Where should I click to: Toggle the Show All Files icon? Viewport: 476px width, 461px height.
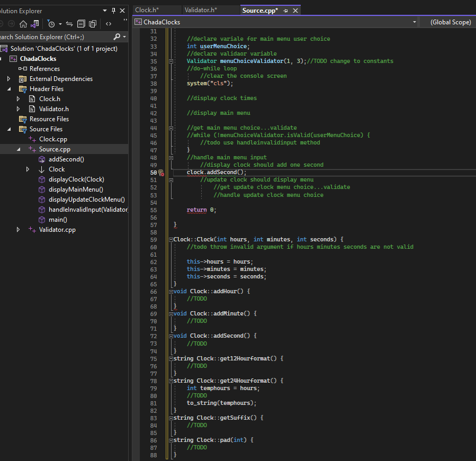[x=93, y=24]
